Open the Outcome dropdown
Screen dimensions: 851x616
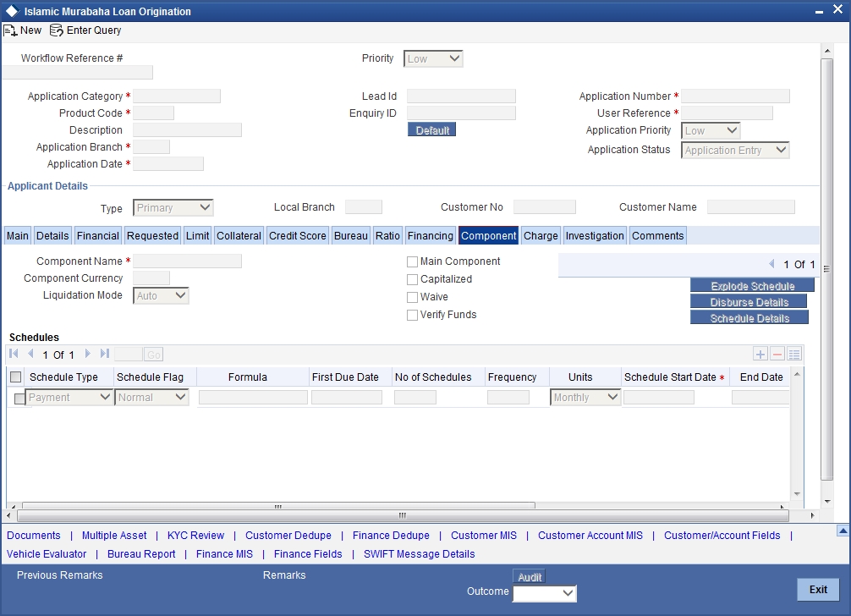[545, 593]
